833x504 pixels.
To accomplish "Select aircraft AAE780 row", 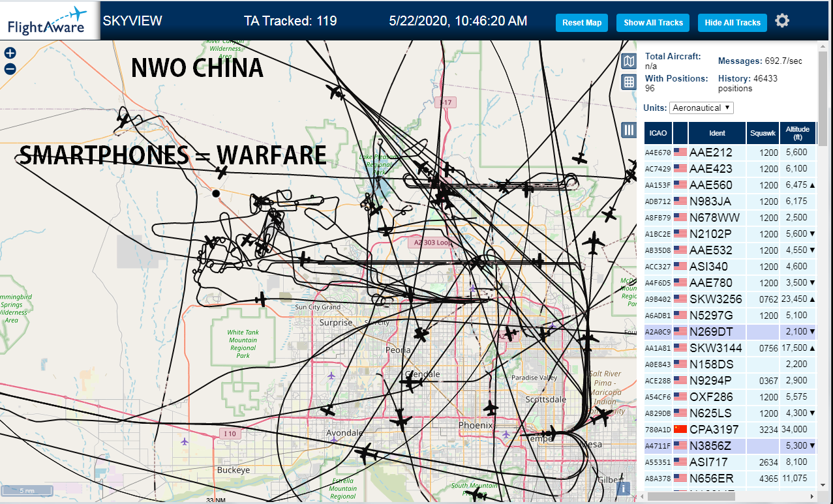I will click(x=731, y=283).
